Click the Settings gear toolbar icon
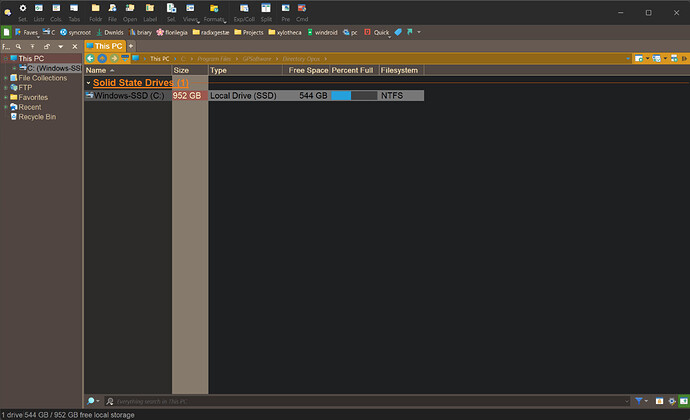Screen dimensions: 690x420 (x=22, y=11)
